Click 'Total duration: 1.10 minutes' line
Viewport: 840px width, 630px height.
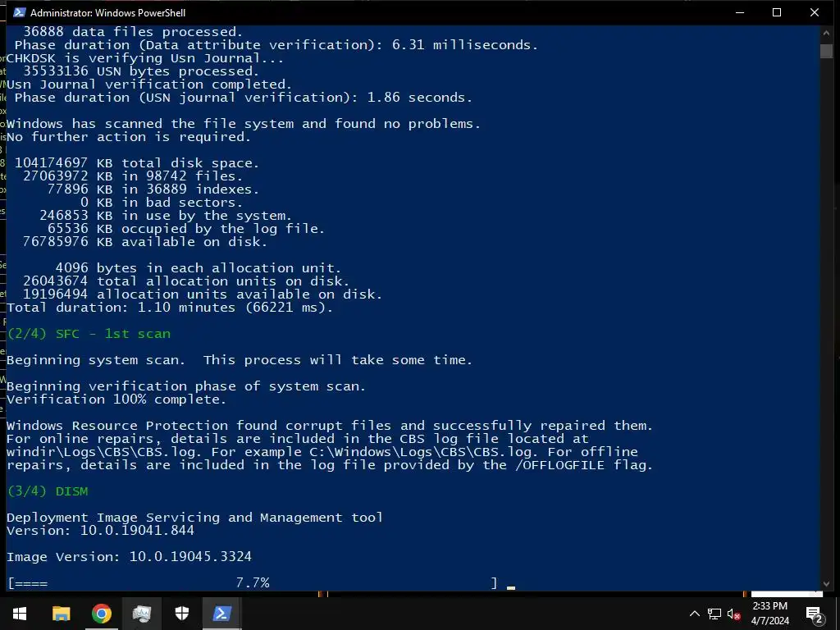[x=170, y=308]
